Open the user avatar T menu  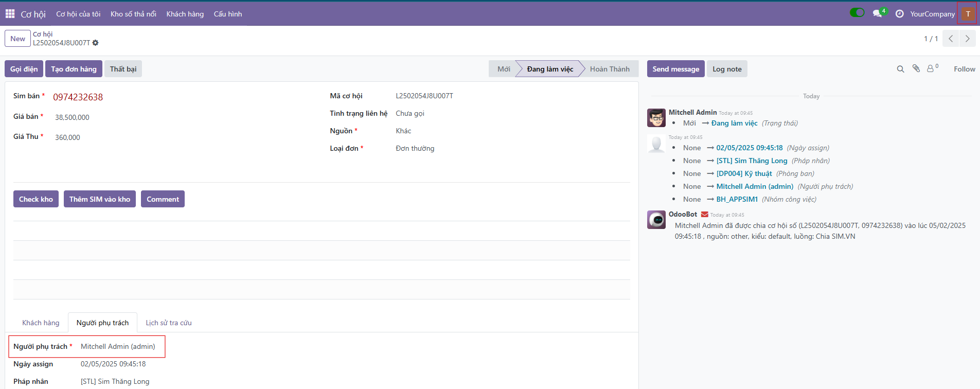tap(967, 14)
